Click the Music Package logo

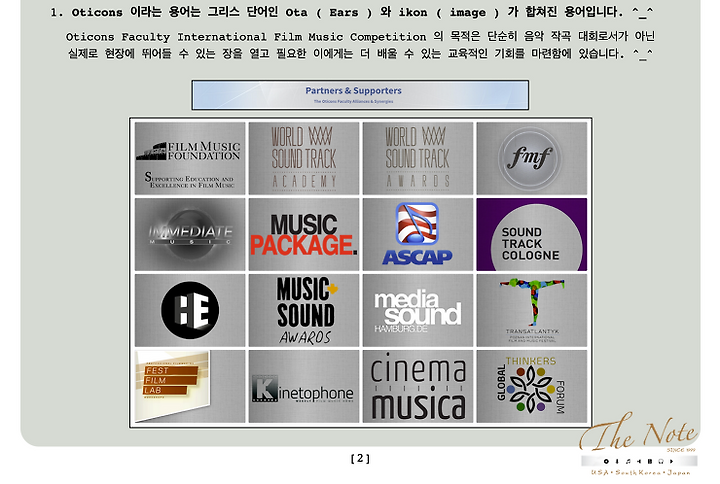pyautogui.click(x=304, y=235)
